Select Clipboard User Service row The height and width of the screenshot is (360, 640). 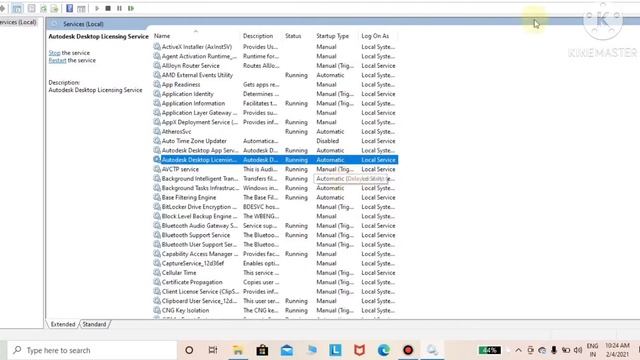pyautogui.click(x=275, y=300)
